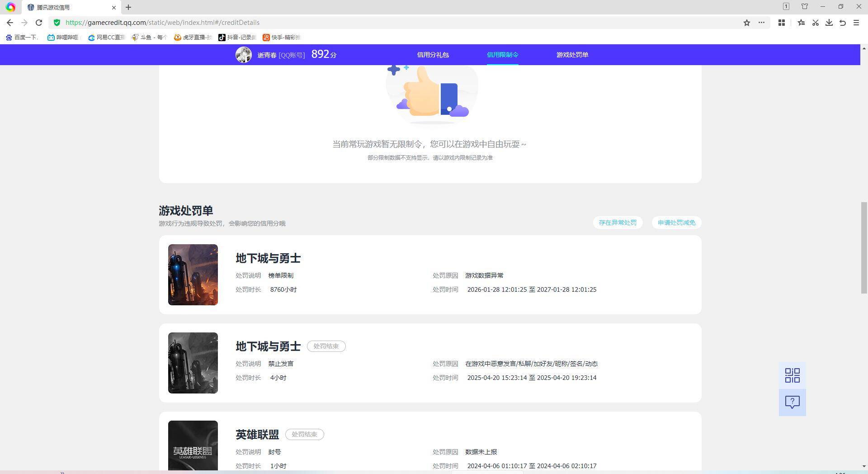Open the 快手-精彩 bookmark
The height and width of the screenshot is (474, 868).
pyautogui.click(x=281, y=37)
